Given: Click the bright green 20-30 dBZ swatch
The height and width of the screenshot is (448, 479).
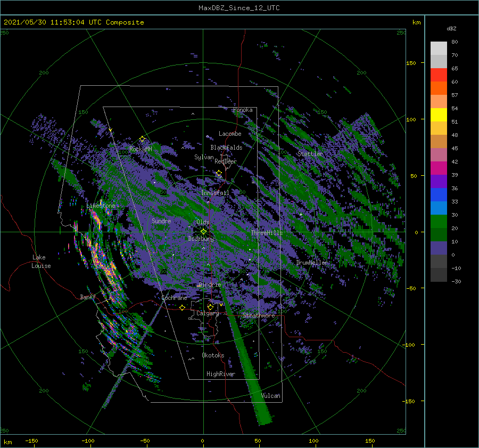Looking at the screenshot, I should click(439, 222).
